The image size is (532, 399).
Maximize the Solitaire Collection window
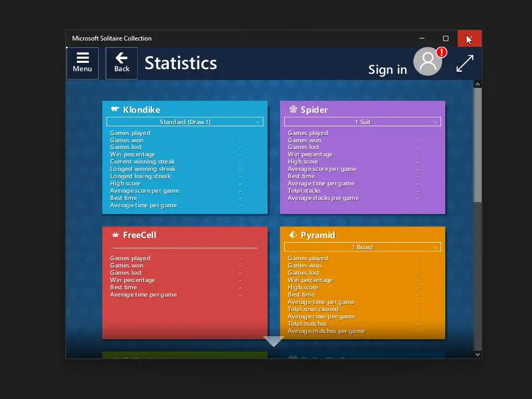(x=445, y=38)
